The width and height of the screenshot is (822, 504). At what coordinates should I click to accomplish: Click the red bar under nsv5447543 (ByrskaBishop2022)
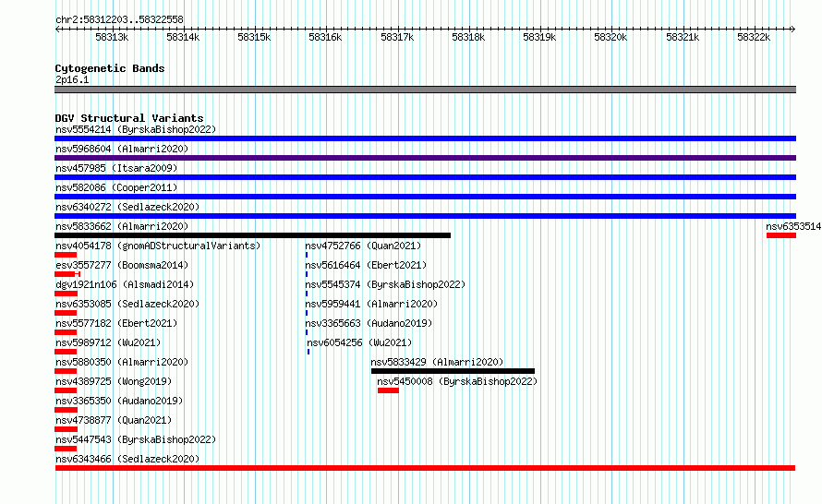point(66,449)
